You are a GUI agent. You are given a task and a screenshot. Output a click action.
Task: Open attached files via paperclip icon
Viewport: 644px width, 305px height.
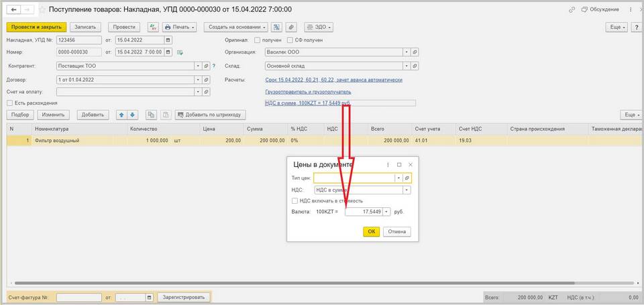(x=290, y=27)
